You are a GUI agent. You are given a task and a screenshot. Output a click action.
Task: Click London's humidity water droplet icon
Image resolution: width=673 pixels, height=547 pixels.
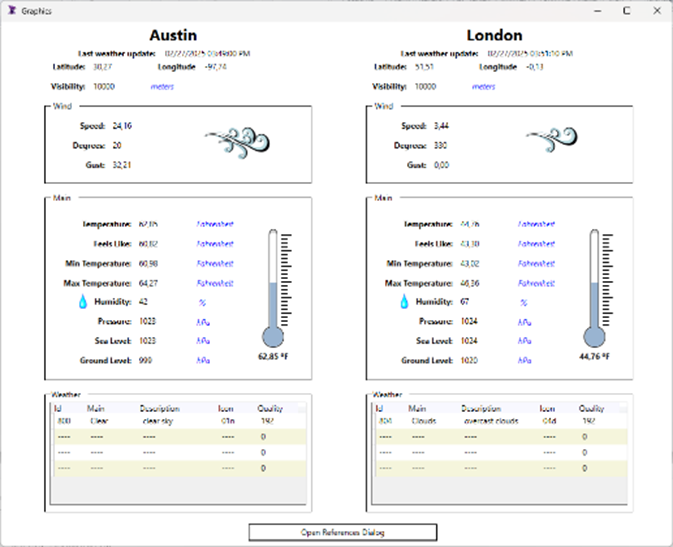(x=405, y=302)
